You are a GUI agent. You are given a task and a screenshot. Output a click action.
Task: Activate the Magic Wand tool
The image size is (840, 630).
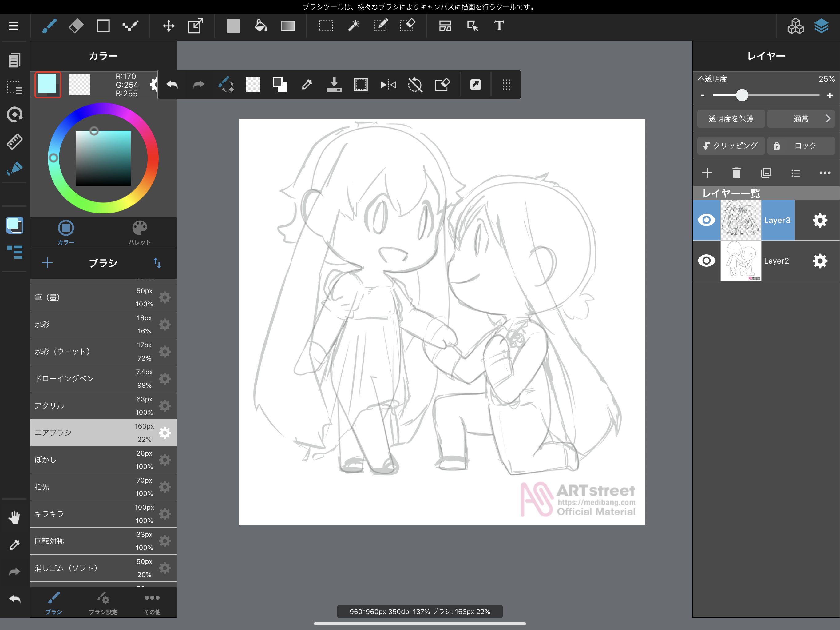pyautogui.click(x=354, y=26)
